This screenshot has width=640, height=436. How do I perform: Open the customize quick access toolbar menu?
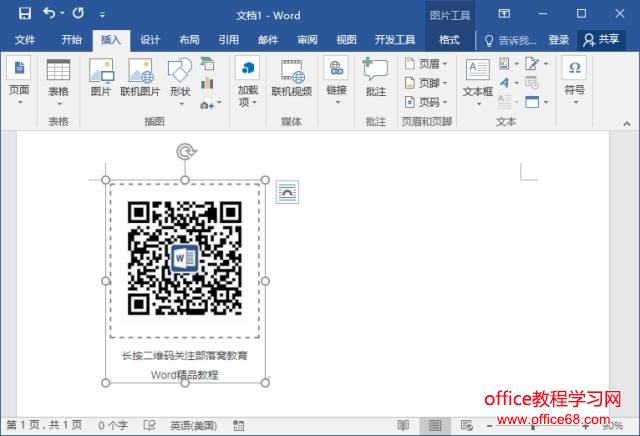point(102,15)
